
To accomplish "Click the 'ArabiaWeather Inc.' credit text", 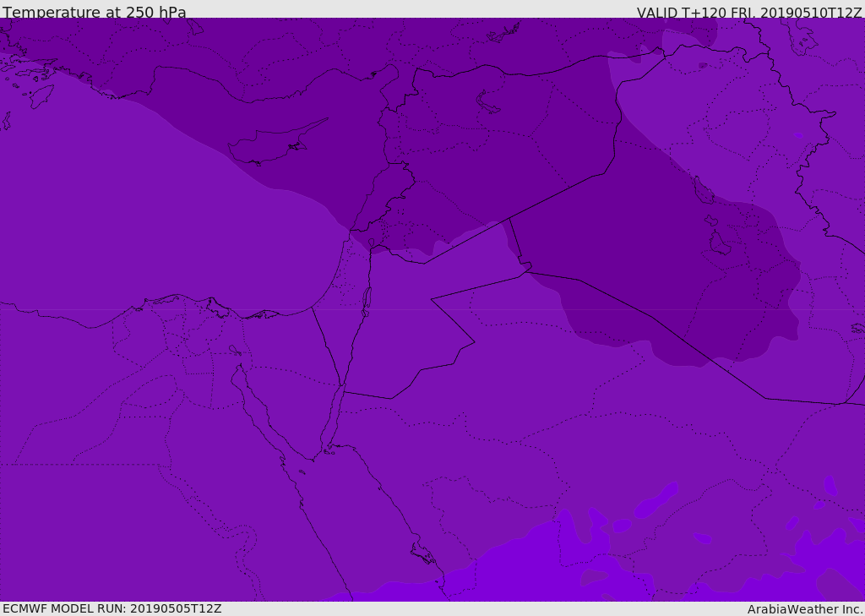I will [805, 609].
